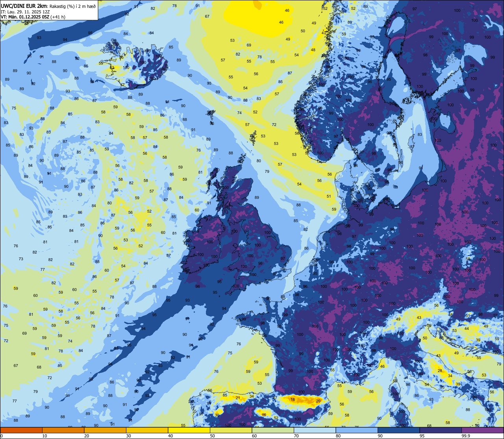Click the legend scale label 50
Image resolution: width=504 pixels, height=439 pixels.
point(212,436)
